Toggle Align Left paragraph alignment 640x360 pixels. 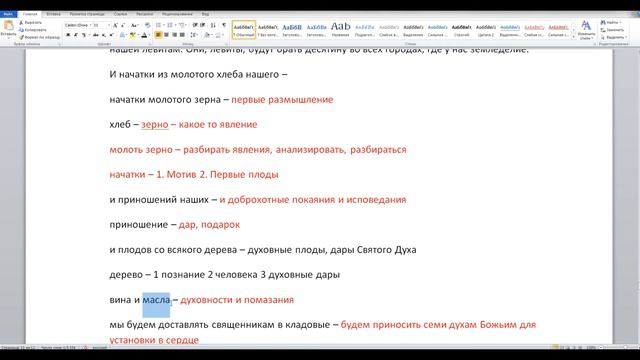click(x=158, y=35)
